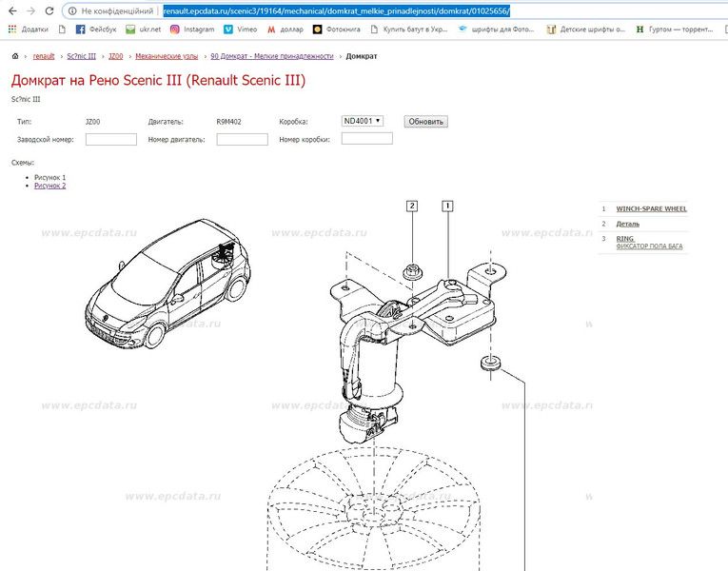This screenshot has height=571, width=728.
Task: Open the Vimeo bookmark
Action: [240, 30]
